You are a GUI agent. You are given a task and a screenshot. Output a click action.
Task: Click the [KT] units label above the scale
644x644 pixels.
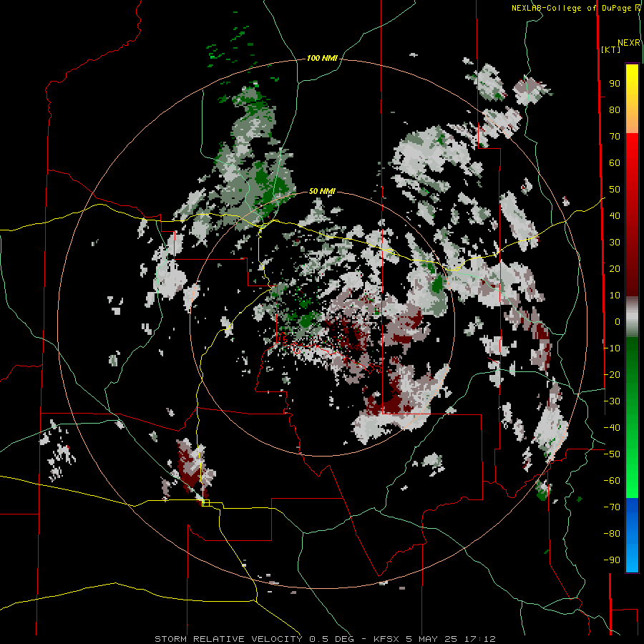click(610, 49)
